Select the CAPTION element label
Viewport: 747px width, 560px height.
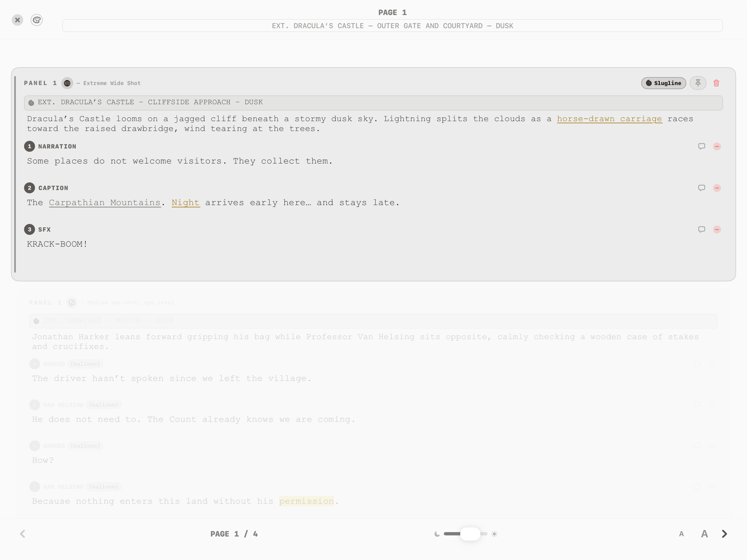click(53, 188)
